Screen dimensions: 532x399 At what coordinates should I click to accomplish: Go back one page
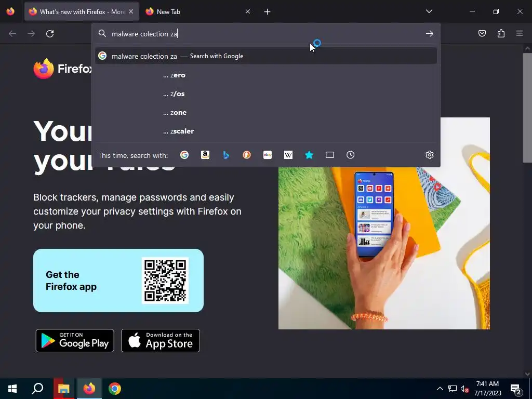[12, 34]
